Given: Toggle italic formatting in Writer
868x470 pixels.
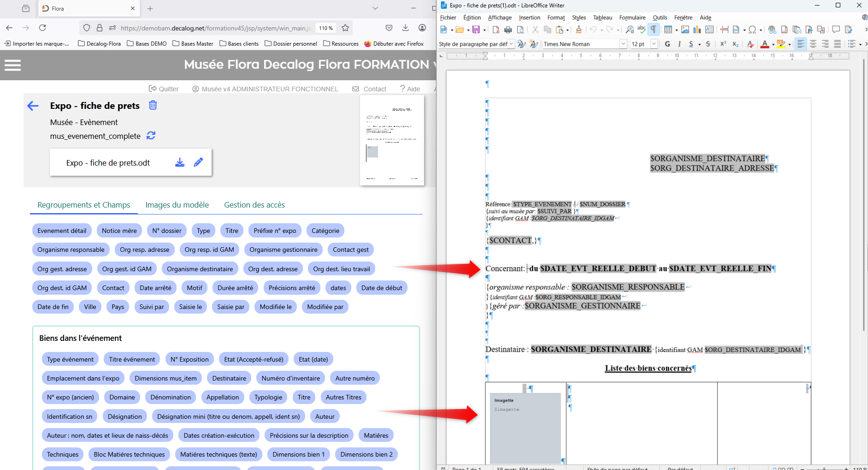Looking at the screenshot, I should [679, 44].
